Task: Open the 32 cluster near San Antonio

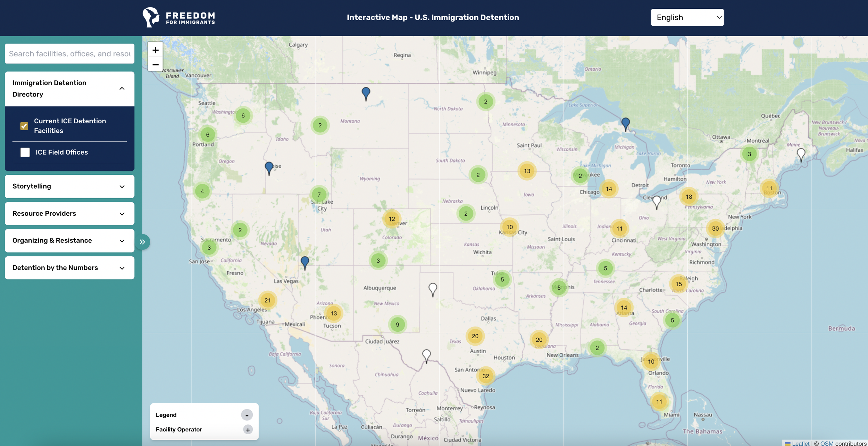Action: click(485, 376)
